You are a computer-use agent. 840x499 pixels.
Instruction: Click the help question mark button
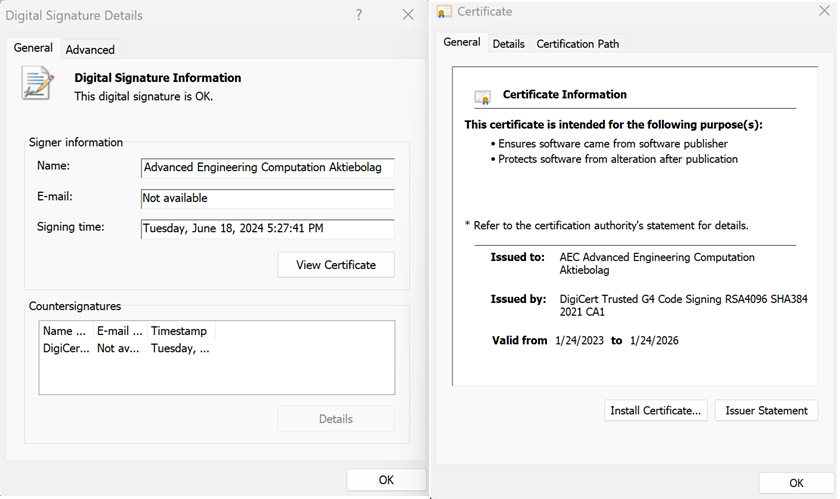point(359,15)
